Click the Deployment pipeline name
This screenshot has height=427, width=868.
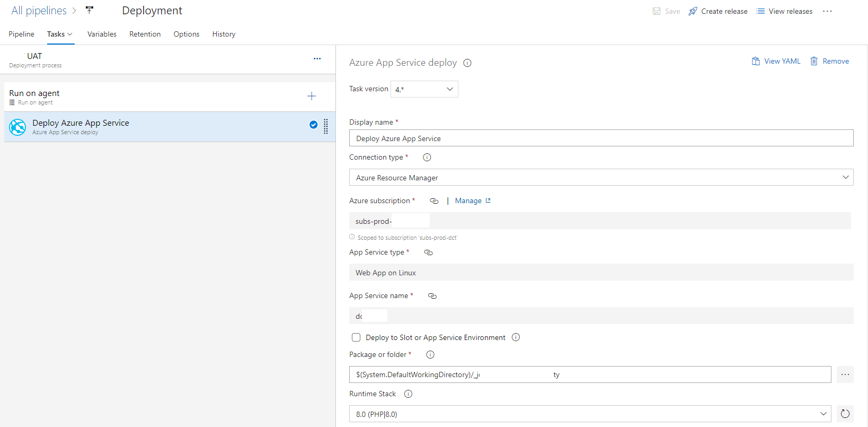[x=152, y=11]
